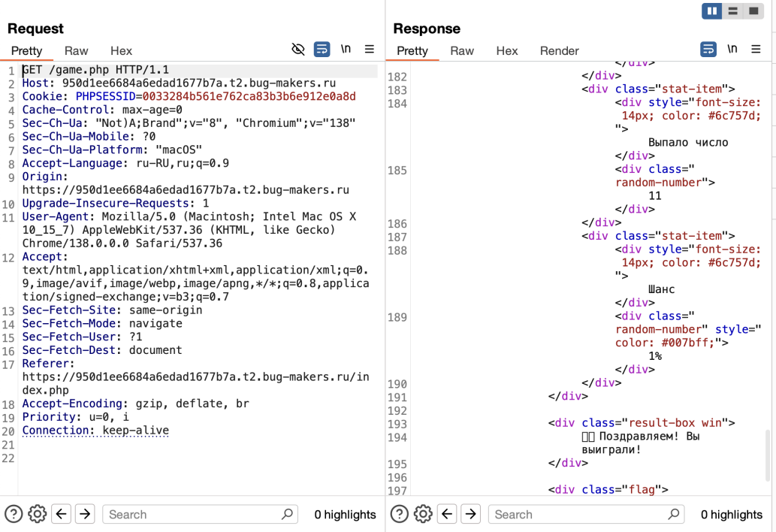The image size is (776, 532).
Task: Click the random number value 11 in response
Action: click(x=655, y=196)
